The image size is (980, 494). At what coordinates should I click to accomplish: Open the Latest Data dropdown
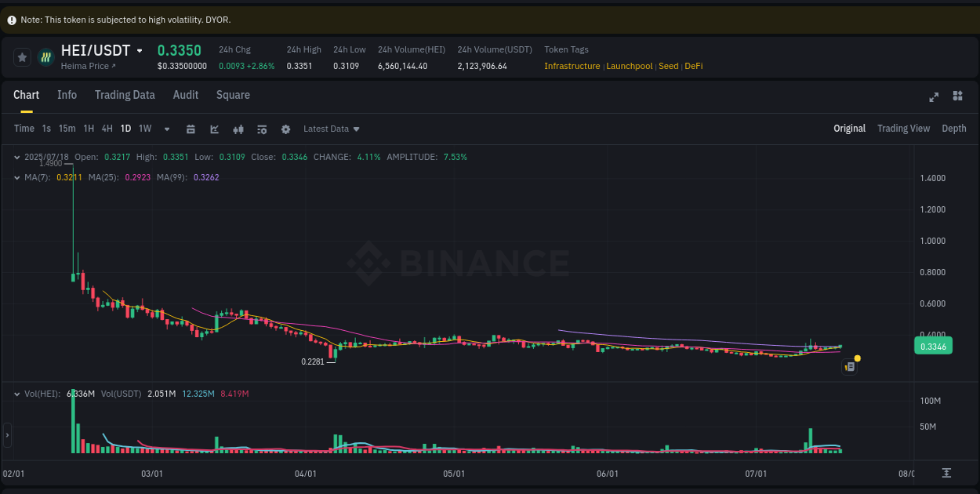pos(331,129)
